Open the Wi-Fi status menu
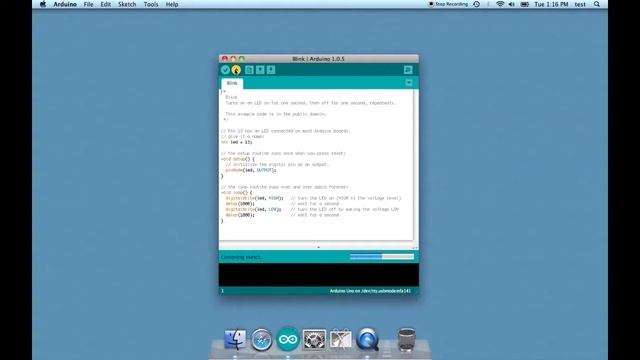The height and width of the screenshot is (360, 640). tap(500, 4)
